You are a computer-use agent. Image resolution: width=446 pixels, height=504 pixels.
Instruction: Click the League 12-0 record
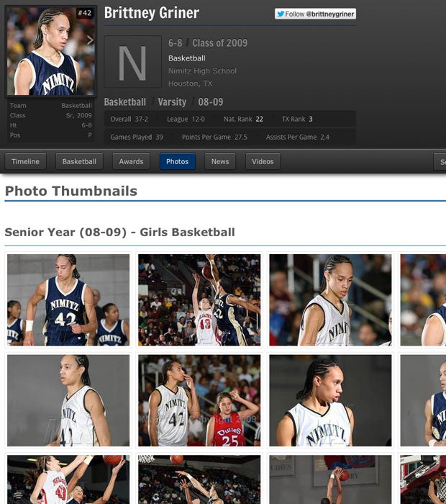(x=186, y=119)
